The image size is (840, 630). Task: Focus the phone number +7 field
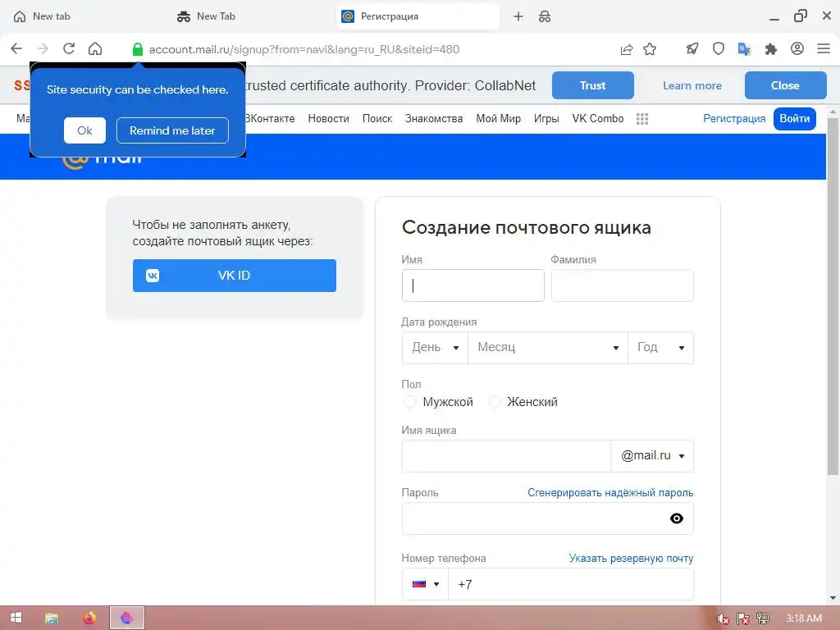(x=571, y=584)
